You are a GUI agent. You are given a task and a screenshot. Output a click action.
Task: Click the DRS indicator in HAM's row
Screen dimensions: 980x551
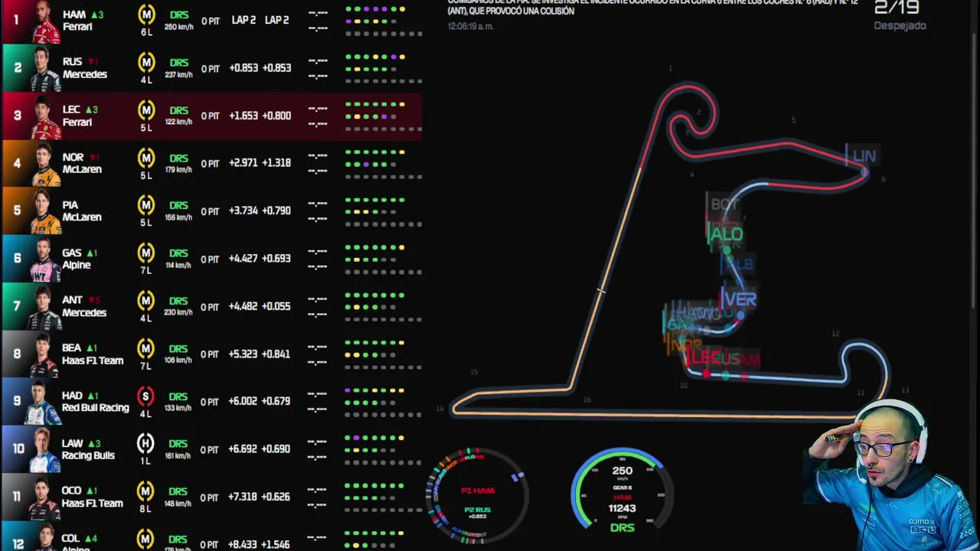[x=178, y=15]
